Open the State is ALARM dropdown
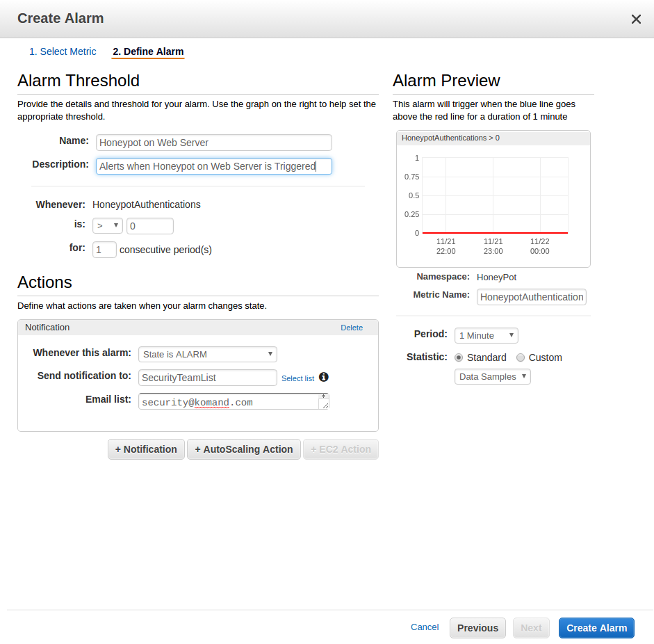 207,354
